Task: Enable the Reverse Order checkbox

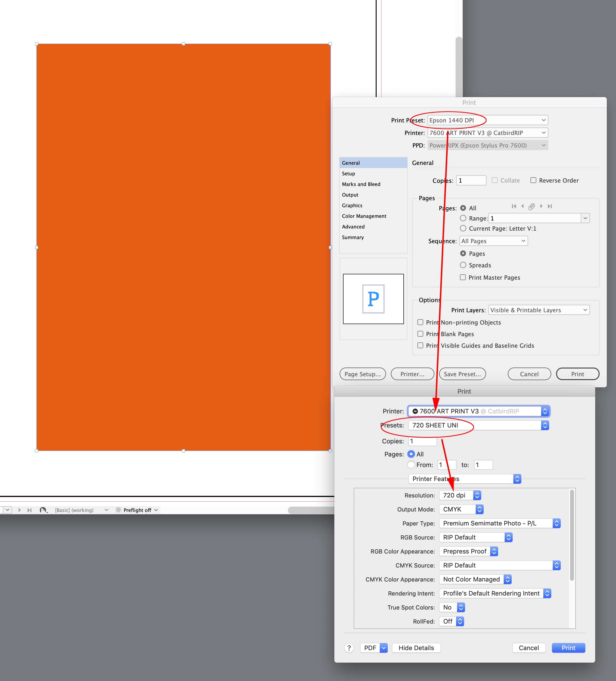Action: 533,180
